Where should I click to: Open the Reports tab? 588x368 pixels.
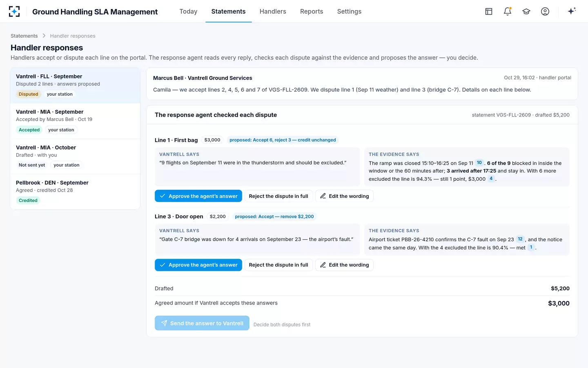pyautogui.click(x=312, y=11)
